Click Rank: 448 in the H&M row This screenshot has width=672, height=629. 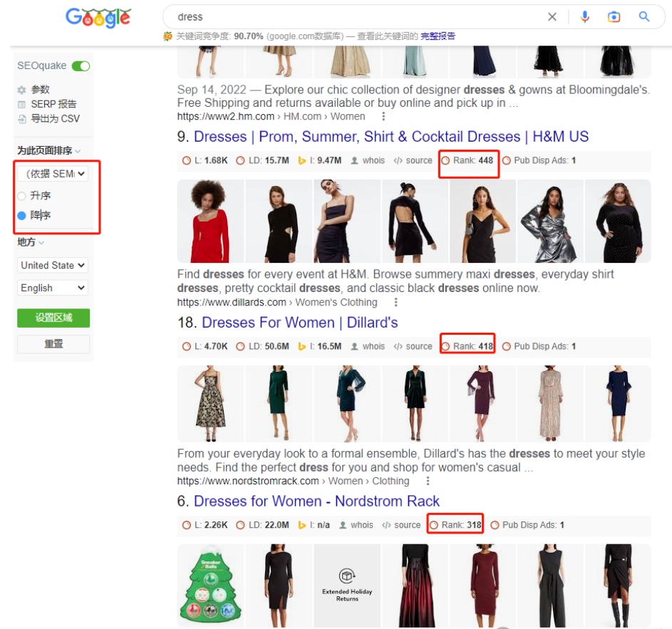467,161
